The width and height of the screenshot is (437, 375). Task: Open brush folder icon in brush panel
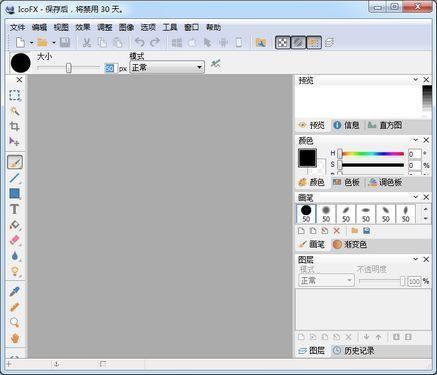[354, 231]
